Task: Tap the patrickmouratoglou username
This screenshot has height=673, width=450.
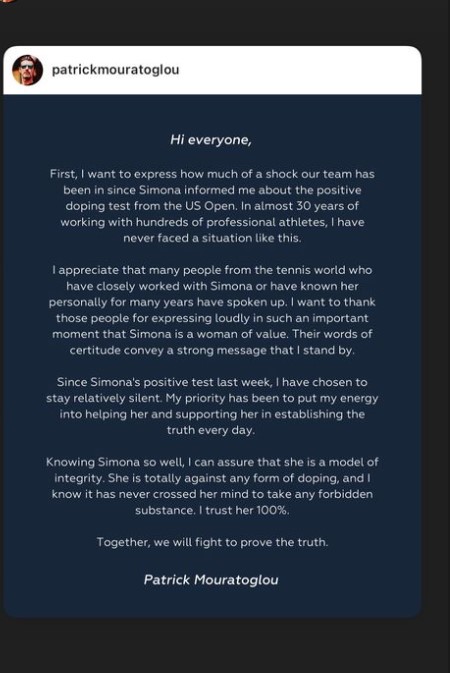Action: click(116, 70)
